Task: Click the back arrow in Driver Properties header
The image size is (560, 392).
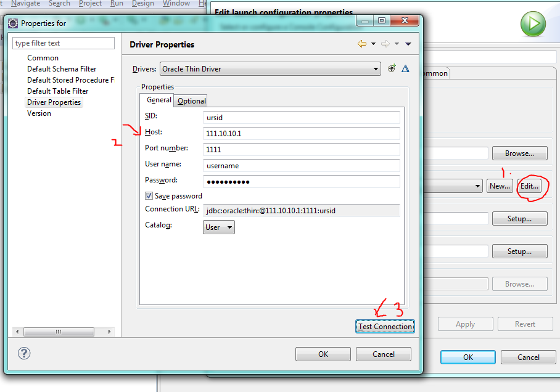Action: click(362, 44)
